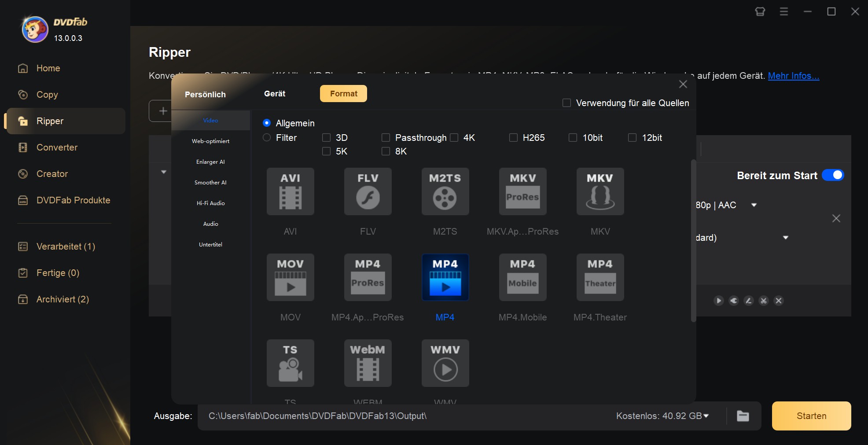
Task: Select the Audio category
Action: pyautogui.click(x=210, y=224)
